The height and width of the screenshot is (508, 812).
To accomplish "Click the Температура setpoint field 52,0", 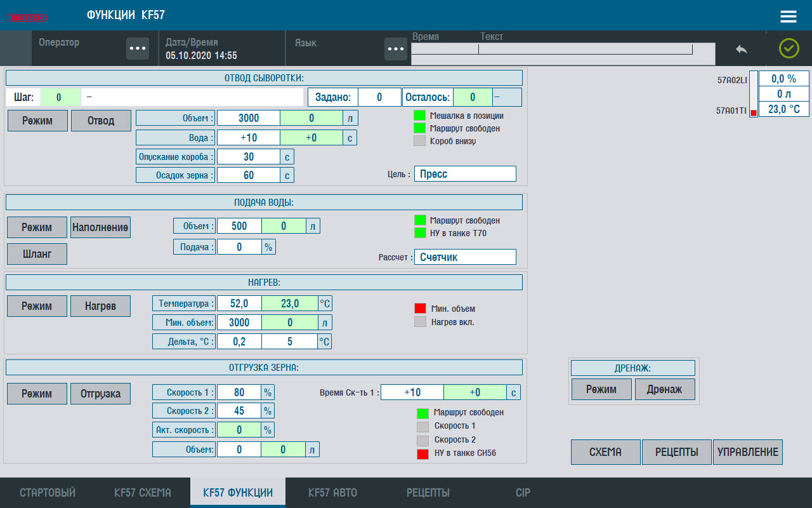I will (x=239, y=304).
